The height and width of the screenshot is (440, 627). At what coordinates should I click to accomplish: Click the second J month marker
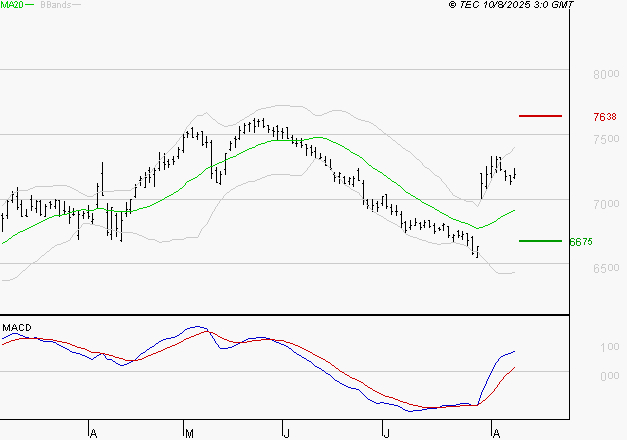pos(386,434)
